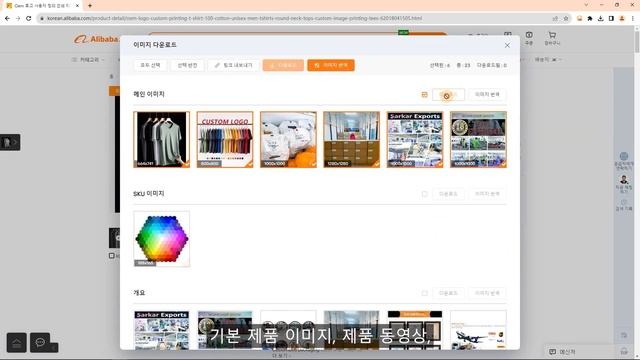The width and height of the screenshot is (640, 360).
Task: Close the current Alibaba browser tab
Action: pyautogui.click(x=77, y=6)
